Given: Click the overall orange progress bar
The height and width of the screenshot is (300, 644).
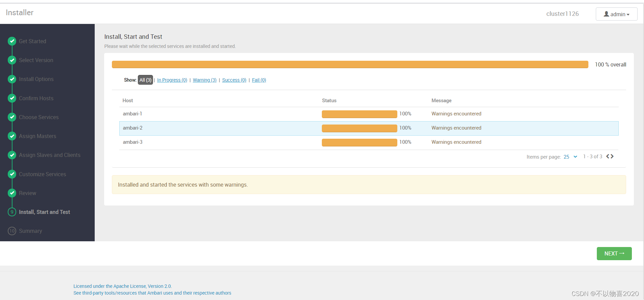Looking at the screenshot, I should 350,64.
